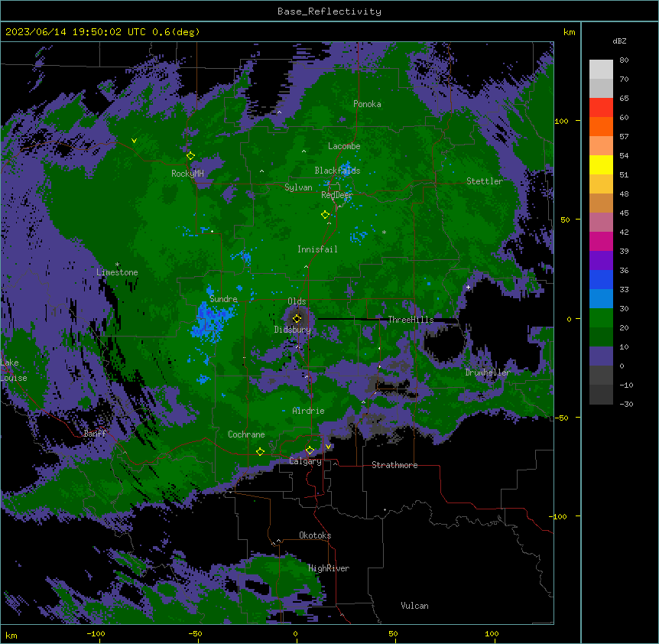Click the Stettler city label

tap(485, 181)
